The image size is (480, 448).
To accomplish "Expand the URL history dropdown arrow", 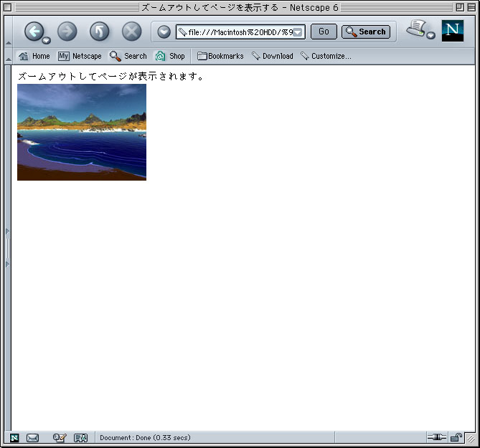I will tap(298, 32).
